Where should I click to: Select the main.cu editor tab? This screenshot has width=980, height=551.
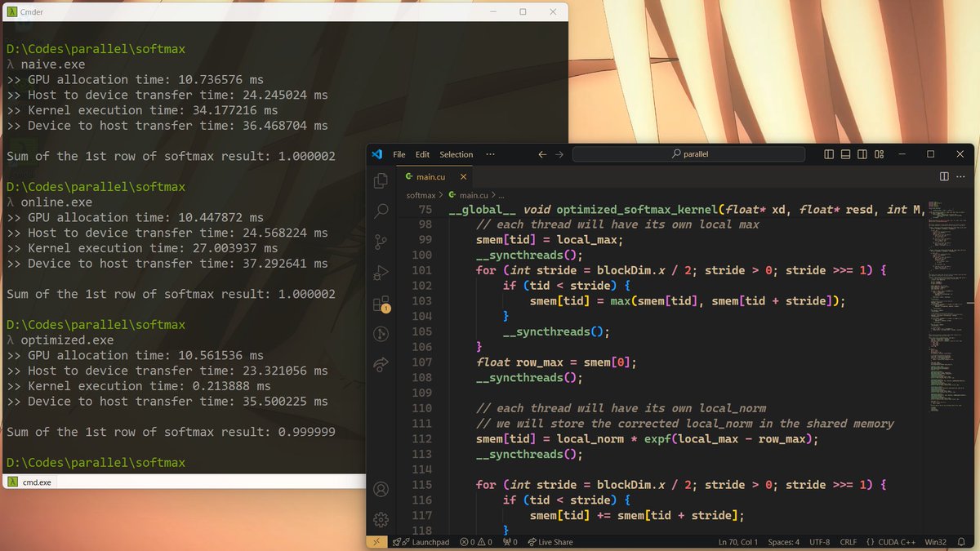click(434, 176)
